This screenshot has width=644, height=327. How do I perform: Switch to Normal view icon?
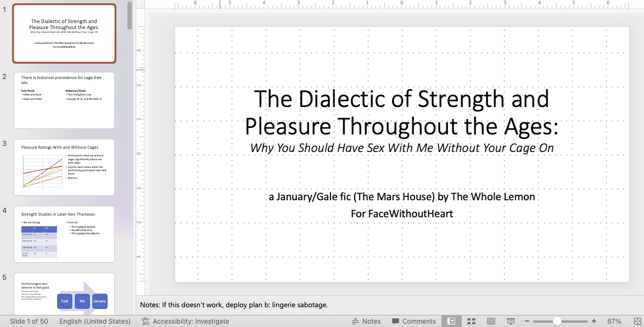click(451, 322)
